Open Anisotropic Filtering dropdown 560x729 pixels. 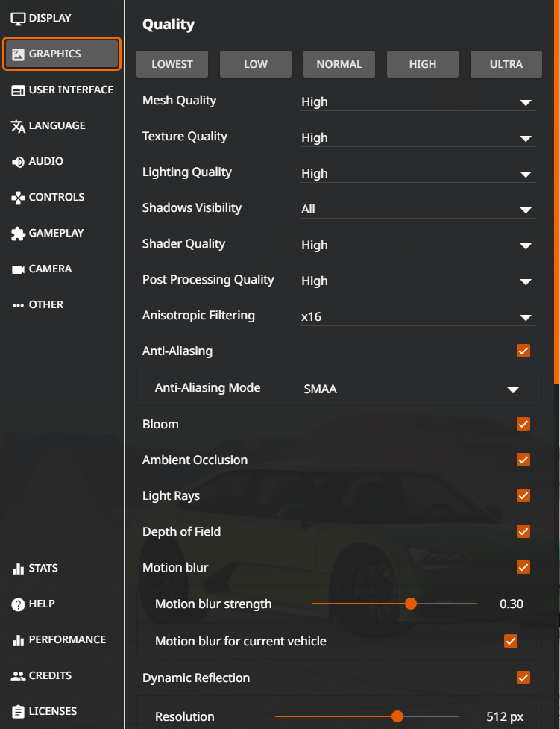[x=418, y=316]
